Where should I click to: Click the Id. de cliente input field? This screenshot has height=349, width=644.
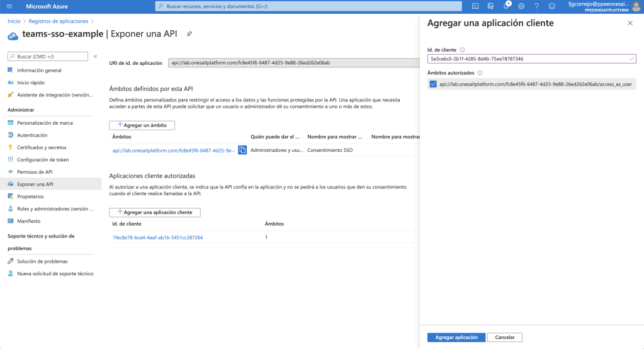coord(528,59)
